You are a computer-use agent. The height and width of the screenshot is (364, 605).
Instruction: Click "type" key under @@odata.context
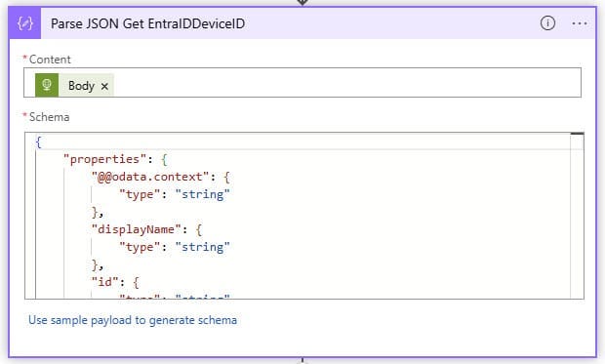140,194
